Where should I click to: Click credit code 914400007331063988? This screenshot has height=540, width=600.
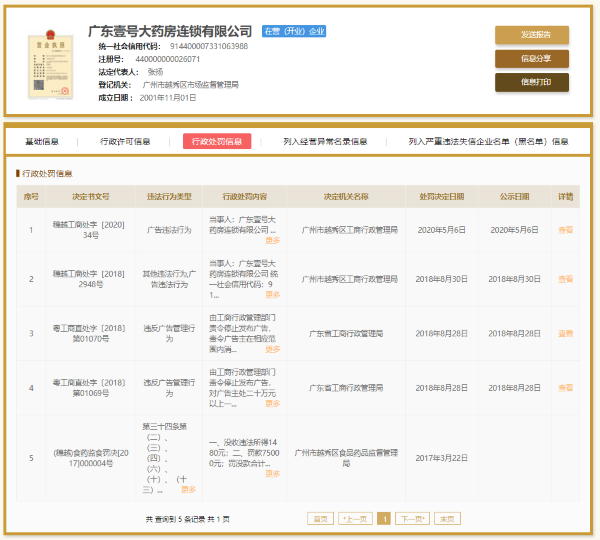click(x=209, y=46)
